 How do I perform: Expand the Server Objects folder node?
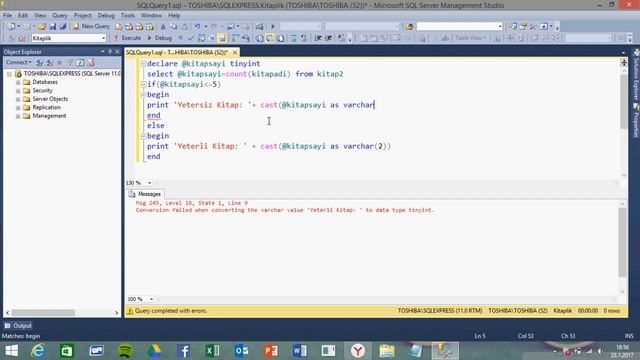tap(18, 99)
